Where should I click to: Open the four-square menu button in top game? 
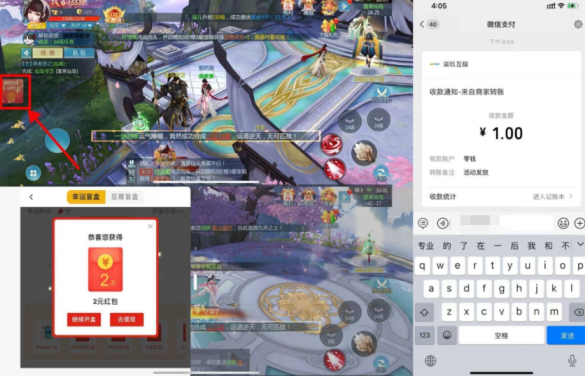point(33,173)
